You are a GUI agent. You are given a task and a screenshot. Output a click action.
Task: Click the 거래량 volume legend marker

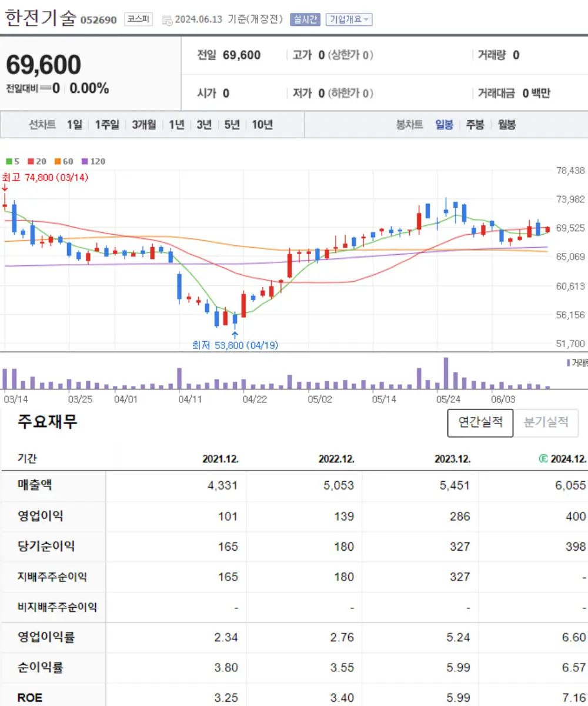[576, 362]
